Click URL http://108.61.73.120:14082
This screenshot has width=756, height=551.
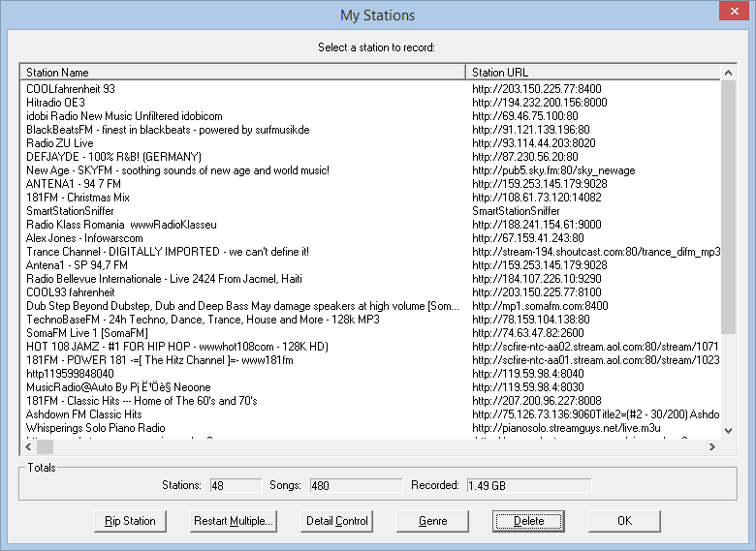coord(537,198)
